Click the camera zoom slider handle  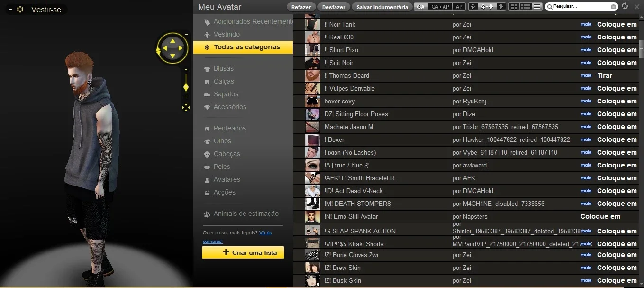(186, 87)
